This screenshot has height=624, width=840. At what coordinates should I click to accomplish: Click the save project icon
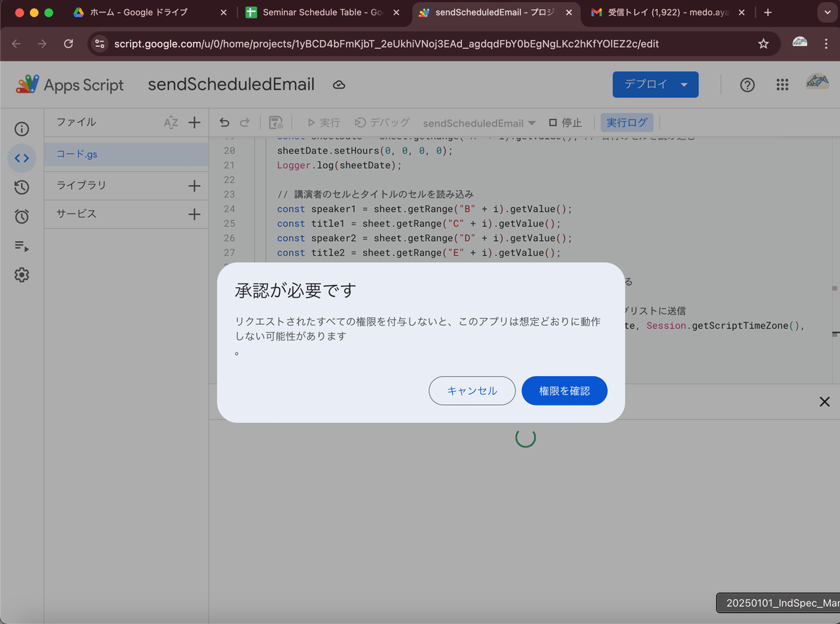(x=276, y=122)
